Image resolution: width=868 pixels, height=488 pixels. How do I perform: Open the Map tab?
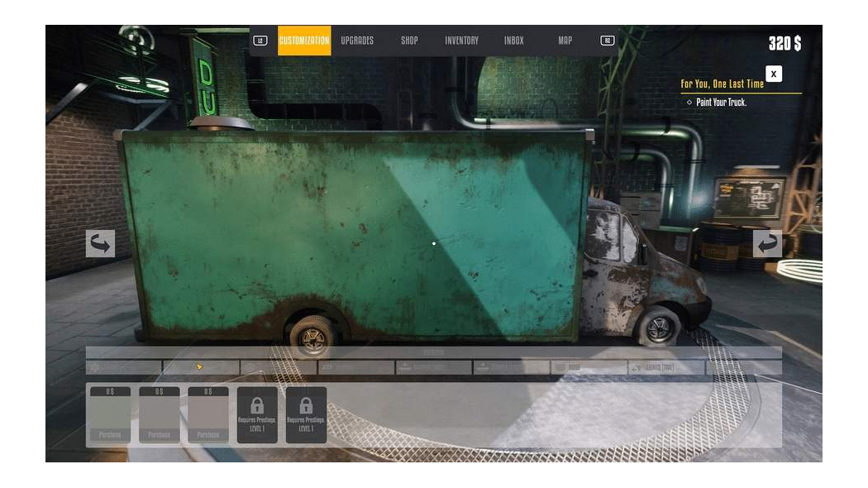pyautogui.click(x=565, y=41)
